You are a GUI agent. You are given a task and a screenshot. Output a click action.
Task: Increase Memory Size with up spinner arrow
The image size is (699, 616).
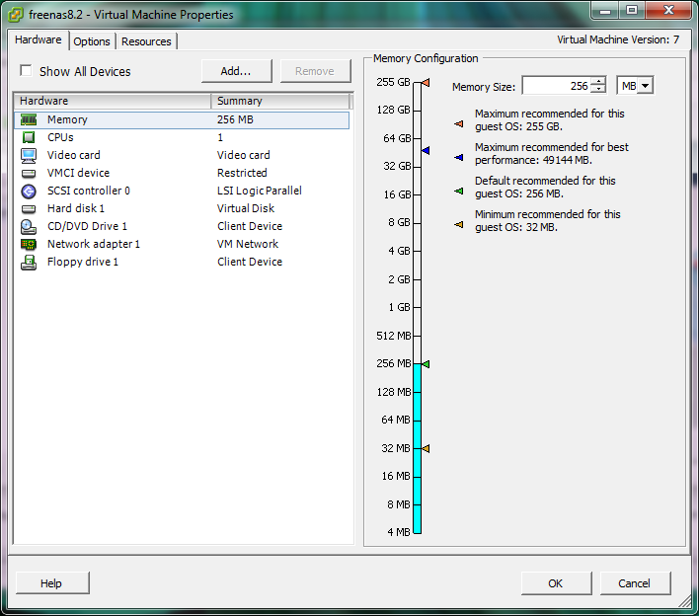(598, 81)
